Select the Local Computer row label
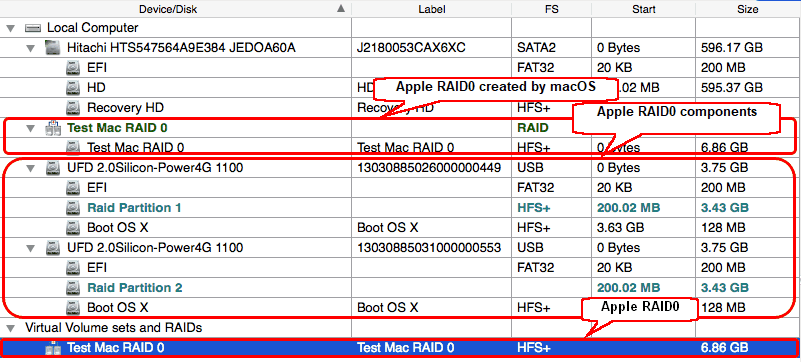Image resolution: width=801 pixels, height=362 pixels. tap(92, 28)
